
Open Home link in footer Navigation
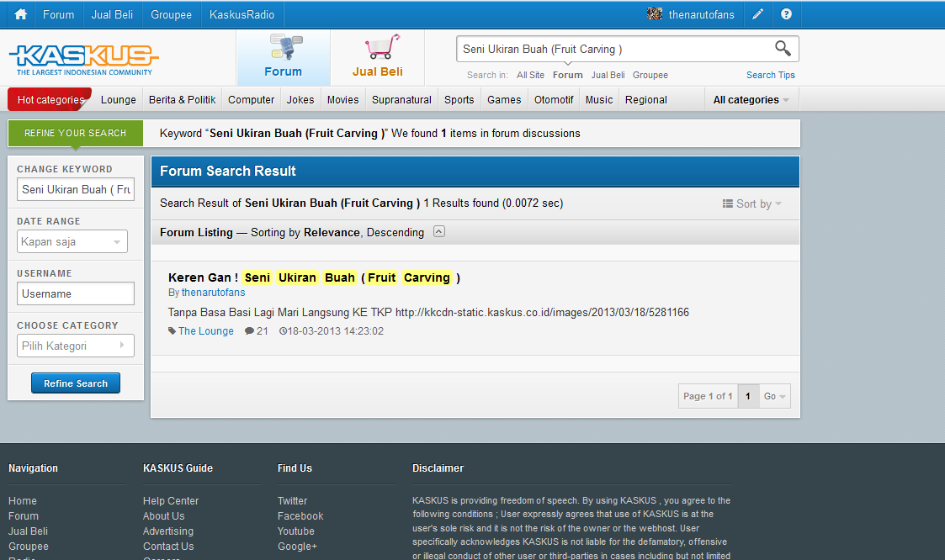pos(22,501)
